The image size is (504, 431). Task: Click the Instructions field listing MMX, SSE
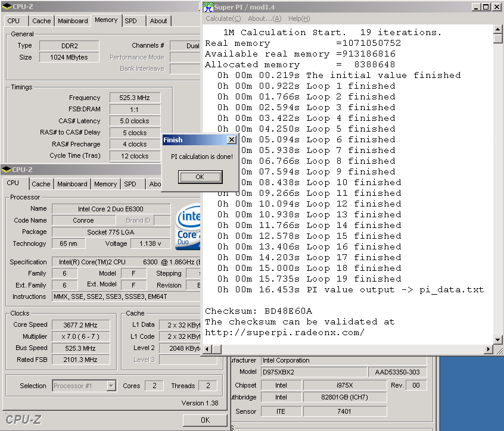126,296
